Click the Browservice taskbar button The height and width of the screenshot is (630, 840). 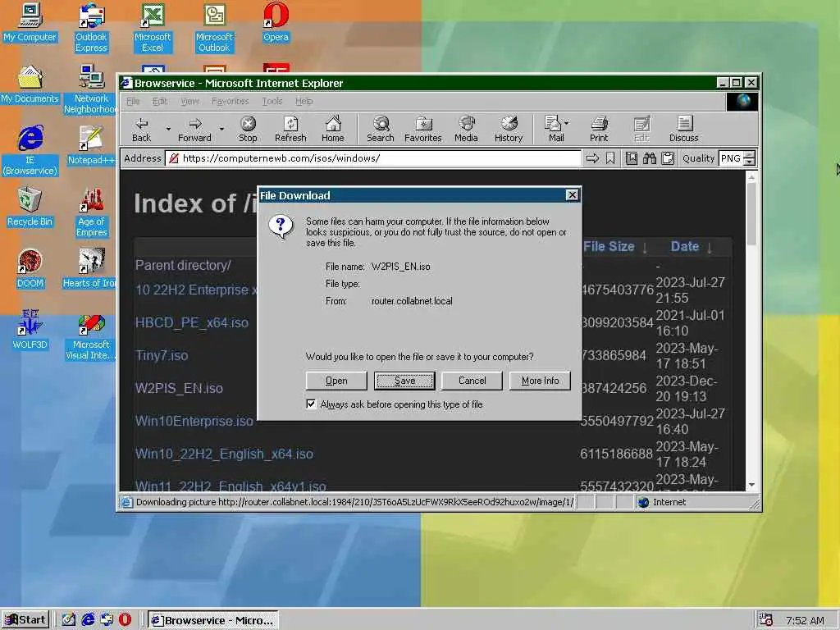tap(212, 620)
